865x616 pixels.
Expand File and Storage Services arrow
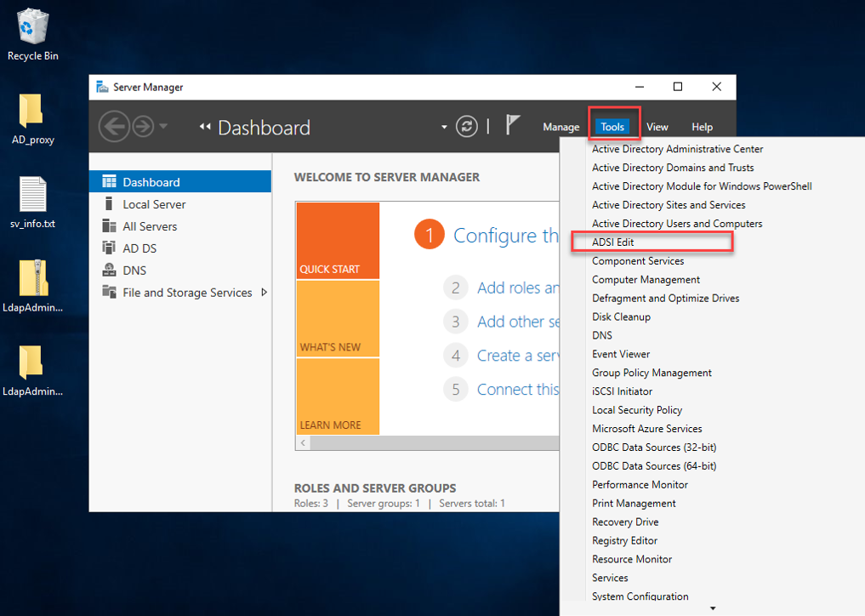point(265,292)
